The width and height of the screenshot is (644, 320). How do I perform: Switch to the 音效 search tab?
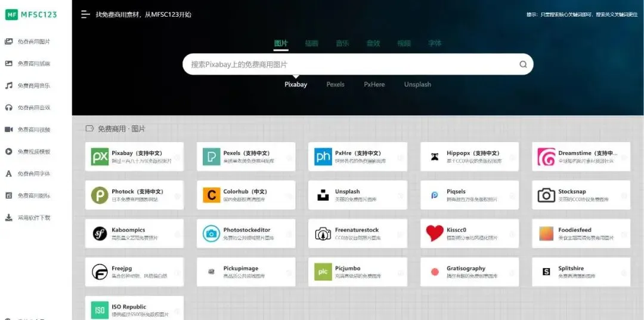[373, 43]
